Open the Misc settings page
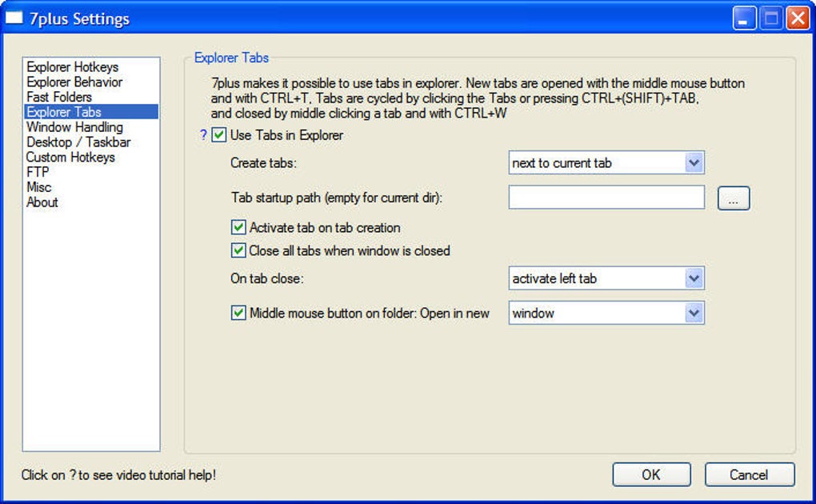The image size is (816, 504). (x=91, y=187)
